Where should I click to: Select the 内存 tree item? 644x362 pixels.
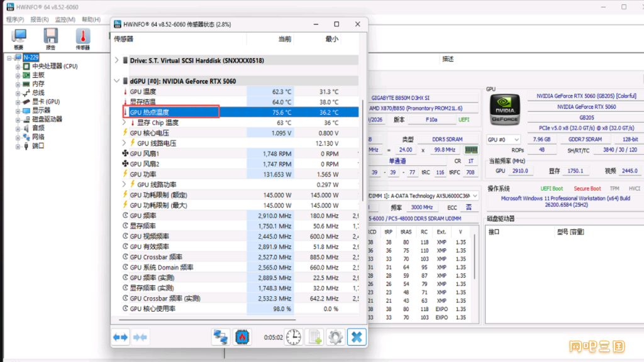pyautogui.click(x=38, y=84)
